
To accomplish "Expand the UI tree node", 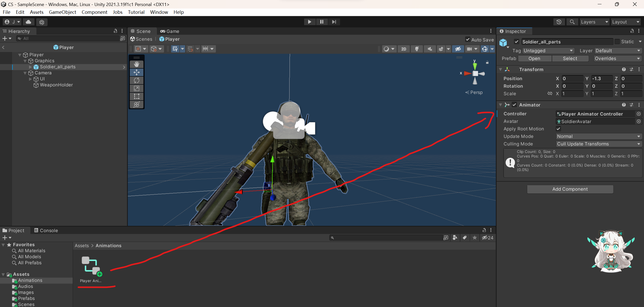I will pyautogui.click(x=30, y=79).
